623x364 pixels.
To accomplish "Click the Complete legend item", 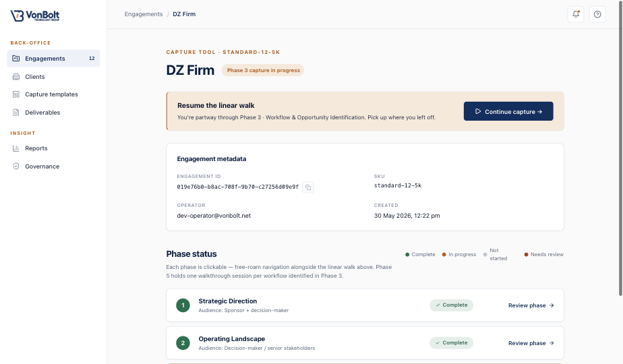I will tap(420, 254).
